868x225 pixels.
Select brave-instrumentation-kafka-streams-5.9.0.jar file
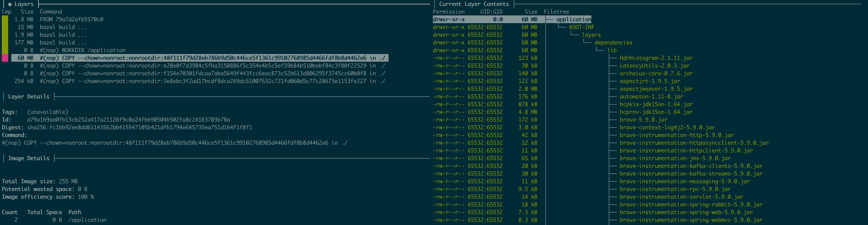click(691, 174)
